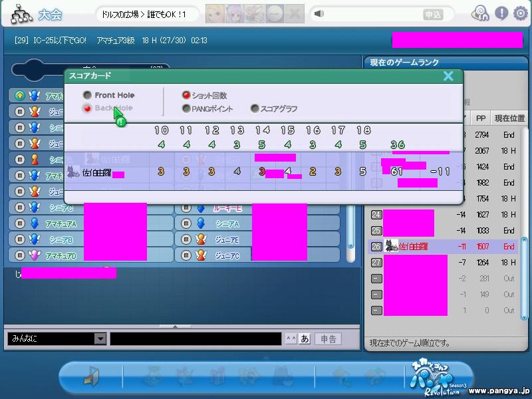The image size is (532, 399).
Task: Click the pink angel figure beside アマチュアD
Action: [x=35, y=255]
